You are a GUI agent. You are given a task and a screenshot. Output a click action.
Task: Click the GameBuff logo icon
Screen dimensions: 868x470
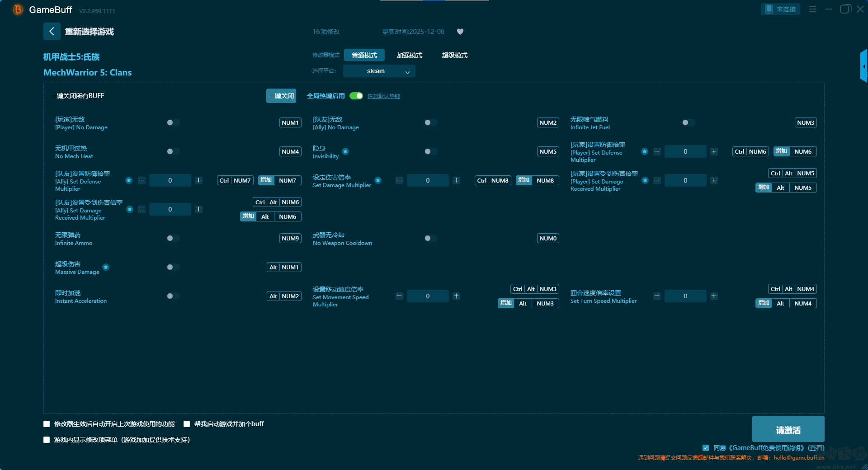click(x=18, y=9)
